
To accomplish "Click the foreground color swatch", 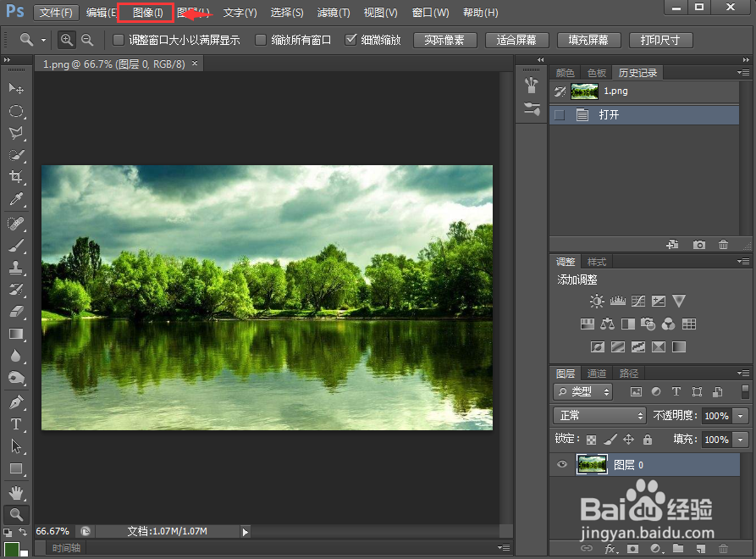I will (11, 550).
